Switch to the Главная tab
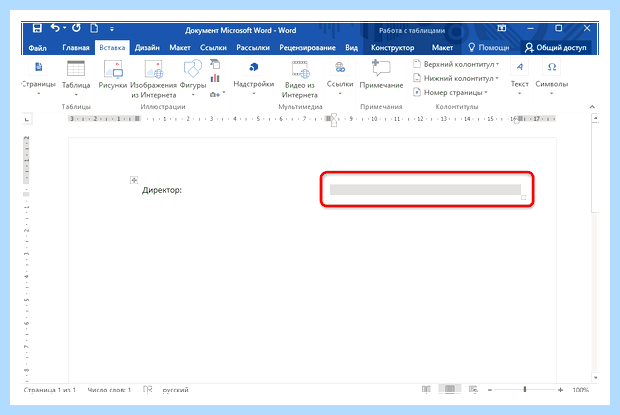The height and width of the screenshot is (415, 620). point(76,48)
